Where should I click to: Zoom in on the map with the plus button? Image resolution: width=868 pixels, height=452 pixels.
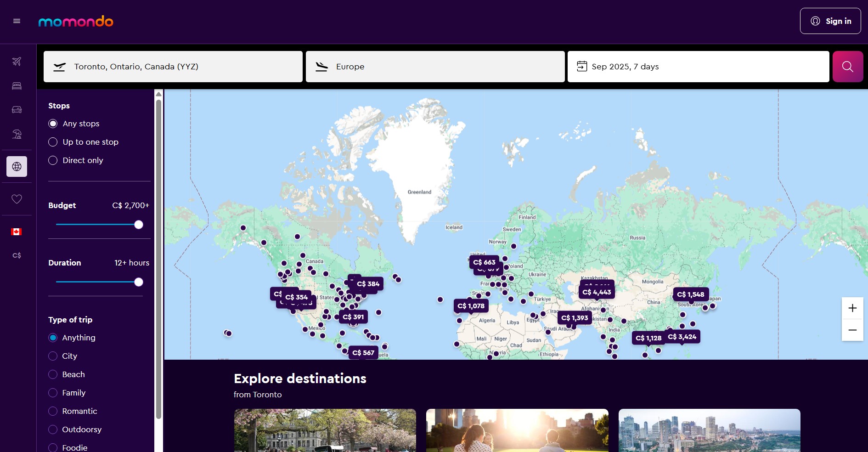coord(852,308)
